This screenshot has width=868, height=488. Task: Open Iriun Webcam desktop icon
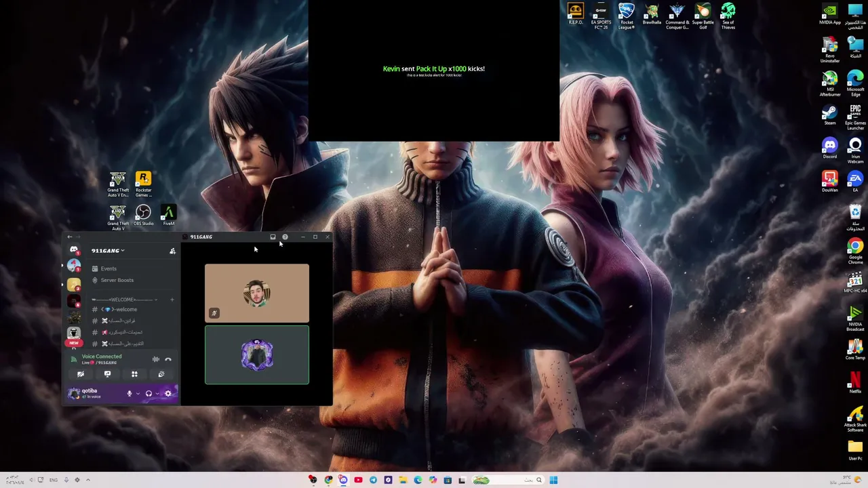pos(855,150)
